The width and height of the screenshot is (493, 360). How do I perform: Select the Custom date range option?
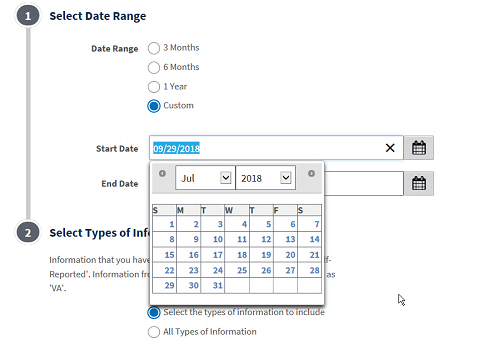(x=154, y=106)
